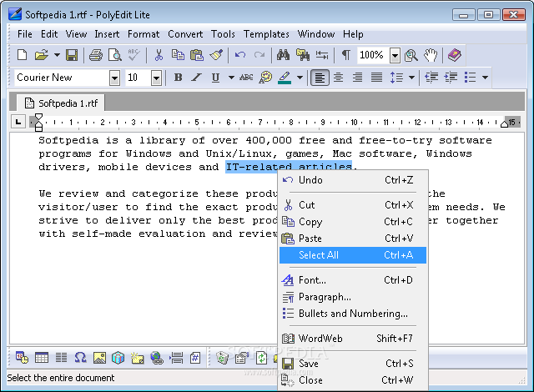The image size is (534, 392).
Task: Click the tab stop type selector on ruler
Action: [18, 122]
